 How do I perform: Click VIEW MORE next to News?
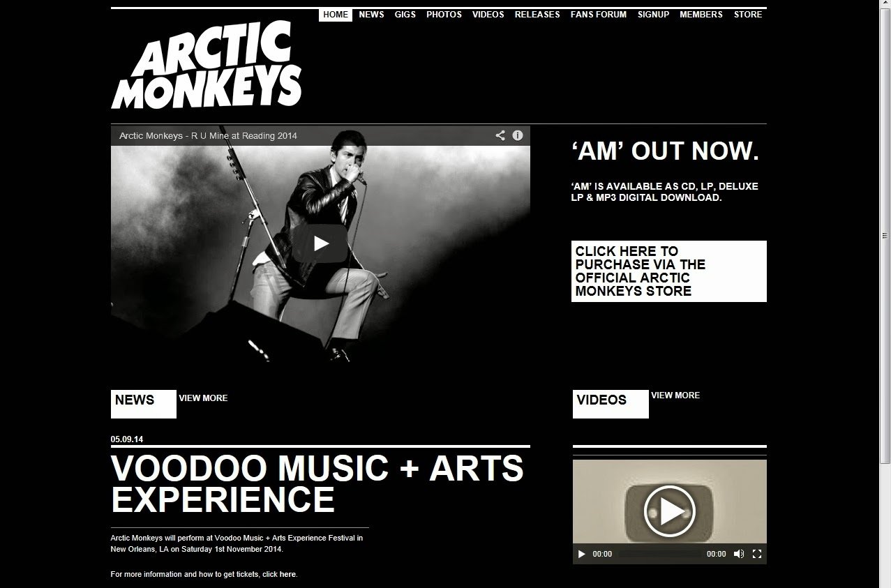[203, 398]
